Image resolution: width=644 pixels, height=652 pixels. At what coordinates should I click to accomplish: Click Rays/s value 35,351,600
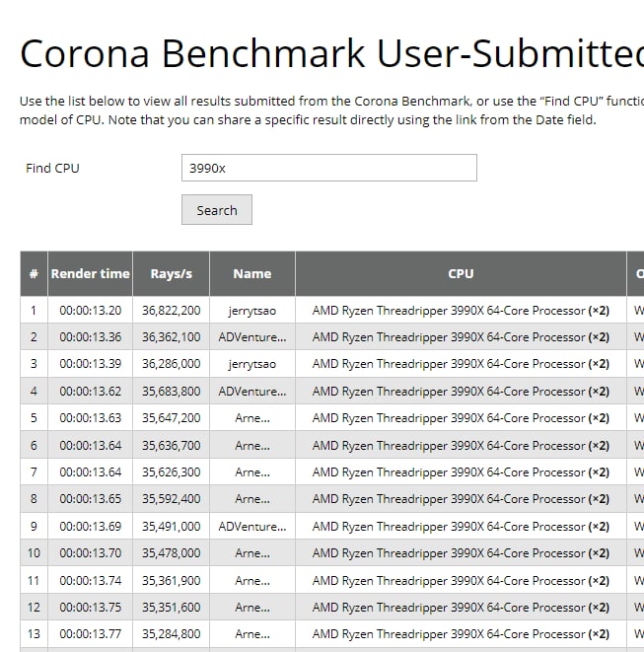click(x=171, y=607)
